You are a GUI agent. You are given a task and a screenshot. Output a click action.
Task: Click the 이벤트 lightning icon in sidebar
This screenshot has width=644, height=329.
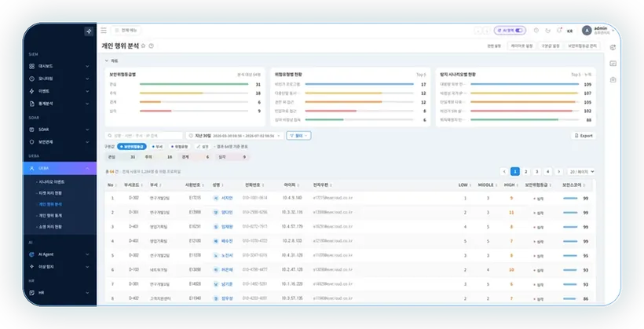point(31,91)
